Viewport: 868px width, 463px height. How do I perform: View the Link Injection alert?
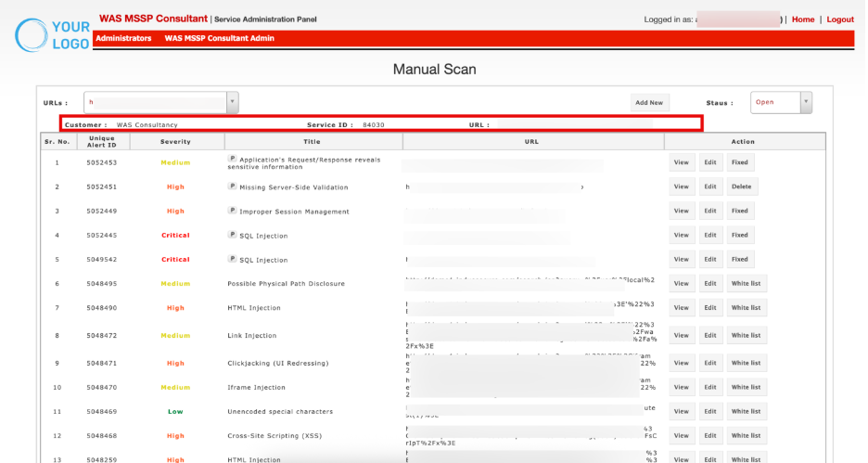click(681, 336)
